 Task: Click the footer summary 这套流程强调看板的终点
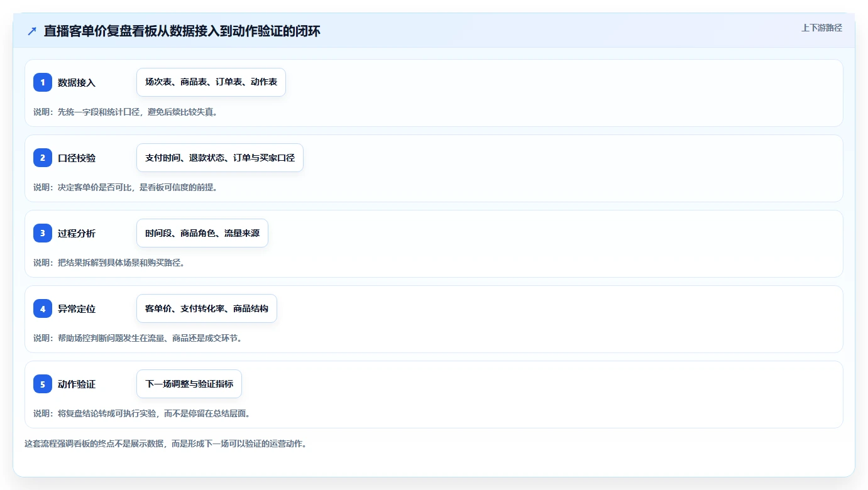165,444
